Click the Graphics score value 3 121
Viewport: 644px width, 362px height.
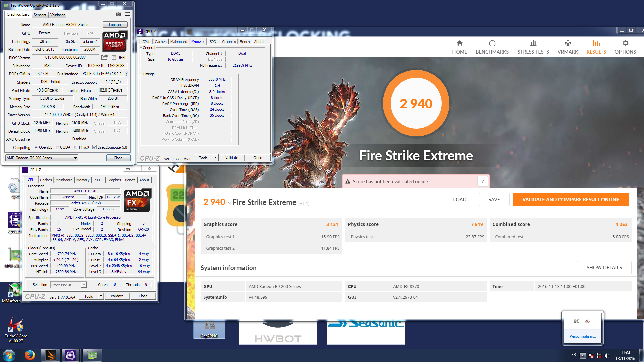pos(332,224)
